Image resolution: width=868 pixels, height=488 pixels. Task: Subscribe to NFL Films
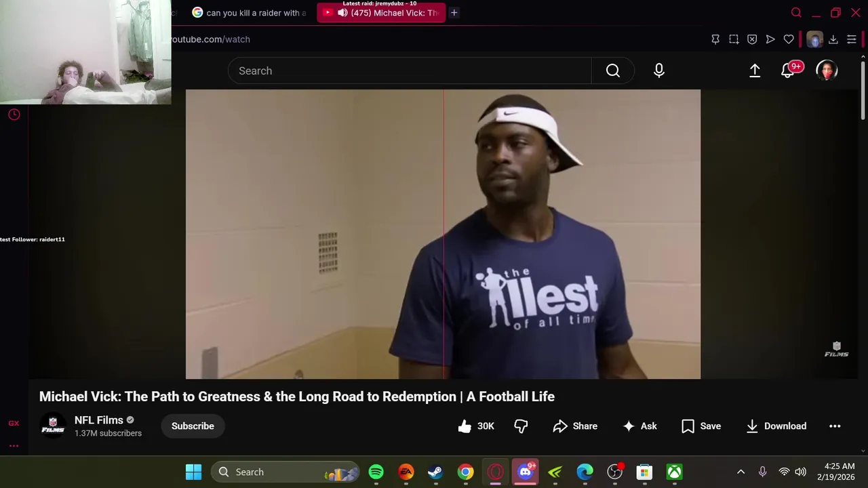point(193,426)
